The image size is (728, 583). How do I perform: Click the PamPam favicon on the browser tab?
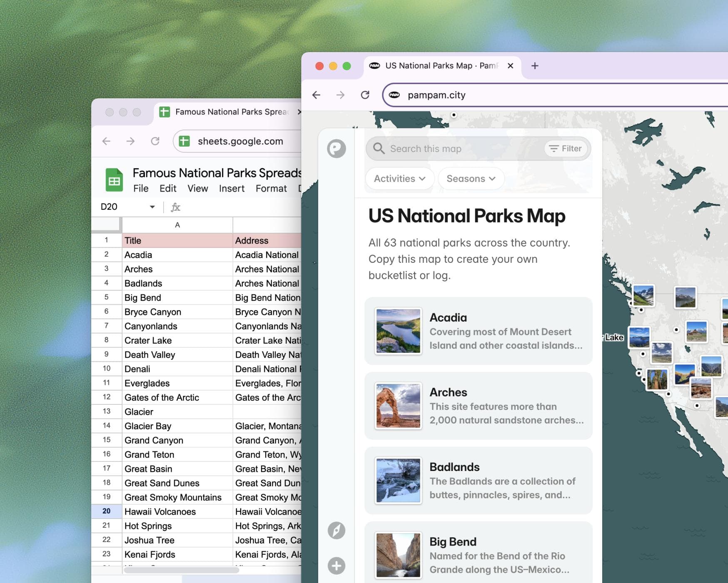(374, 65)
